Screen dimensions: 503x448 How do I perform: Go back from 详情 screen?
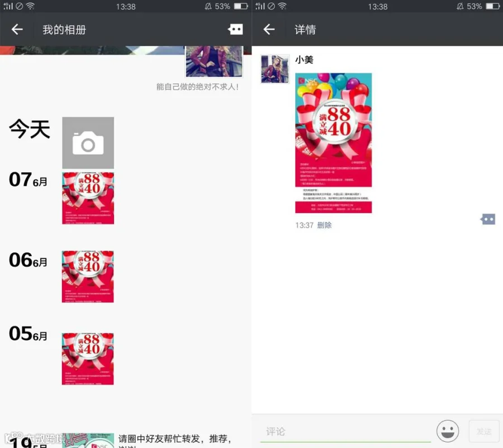pos(269,30)
